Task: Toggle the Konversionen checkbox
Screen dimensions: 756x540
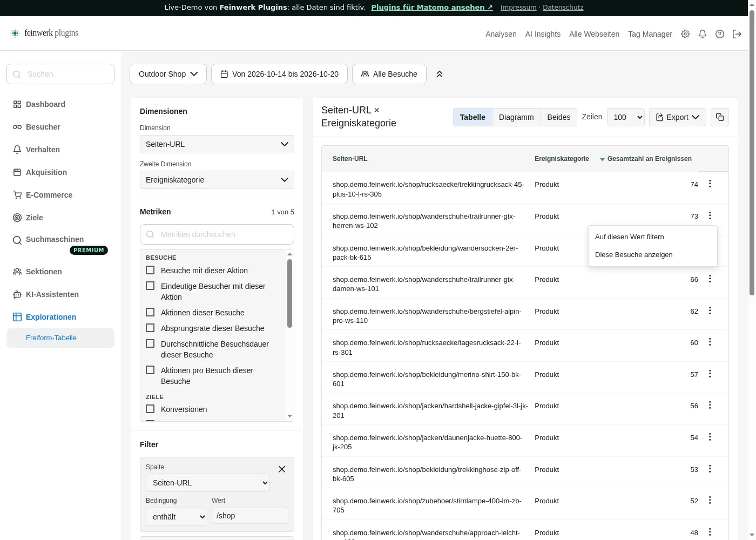Action: [x=150, y=409]
